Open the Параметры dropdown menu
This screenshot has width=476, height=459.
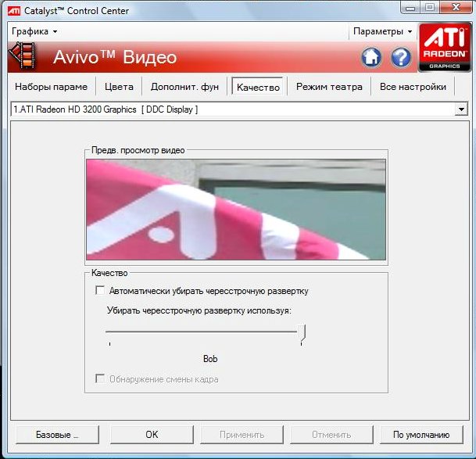[x=382, y=31]
